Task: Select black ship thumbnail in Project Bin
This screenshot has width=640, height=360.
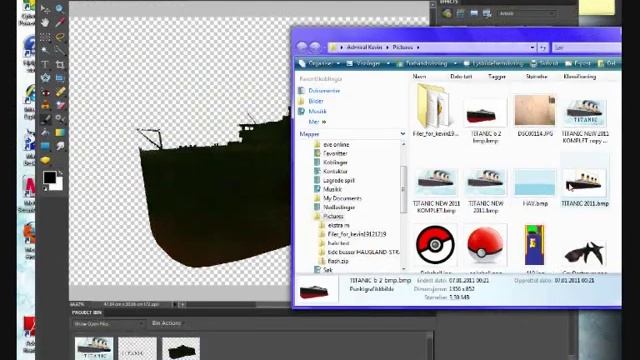Action: tap(180, 349)
